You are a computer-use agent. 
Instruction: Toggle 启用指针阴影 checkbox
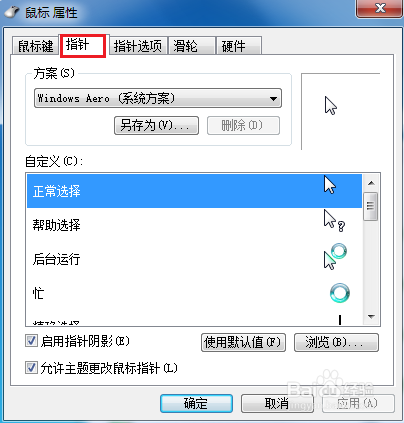tap(31, 341)
